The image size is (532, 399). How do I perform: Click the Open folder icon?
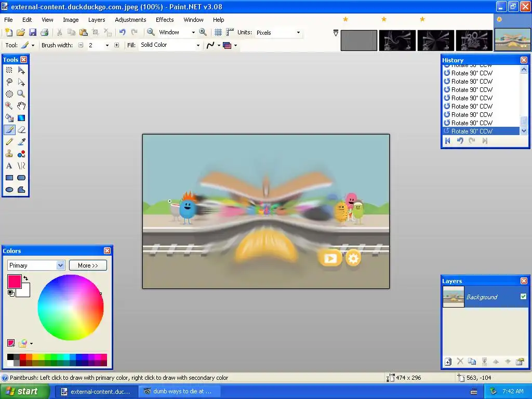click(21, 32)
